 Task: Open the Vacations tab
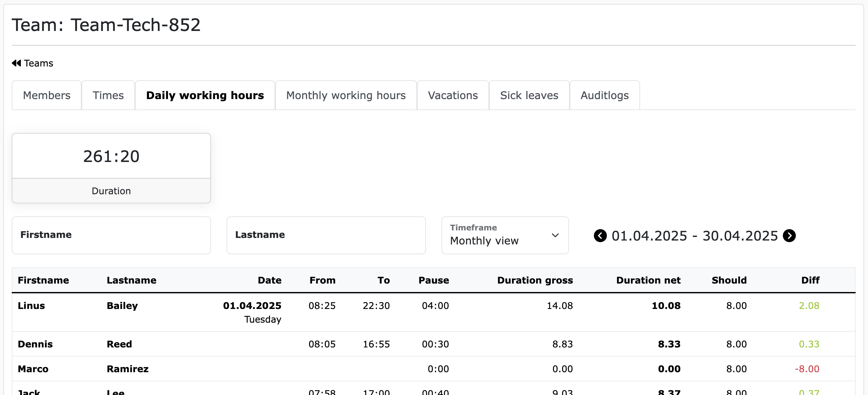pyautogui.click(x=453, y=95)
